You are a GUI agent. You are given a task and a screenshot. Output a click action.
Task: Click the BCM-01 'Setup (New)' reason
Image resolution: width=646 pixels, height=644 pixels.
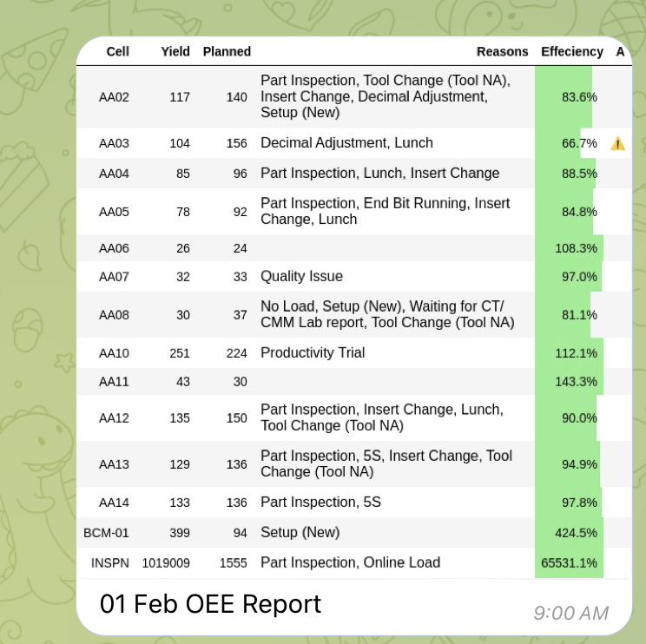[x=300, y=532]
